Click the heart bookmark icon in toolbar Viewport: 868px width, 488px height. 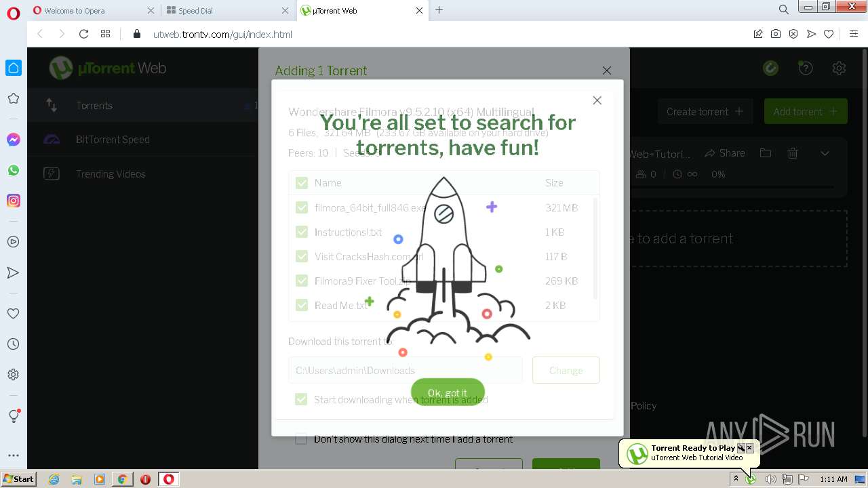[829, 34]
